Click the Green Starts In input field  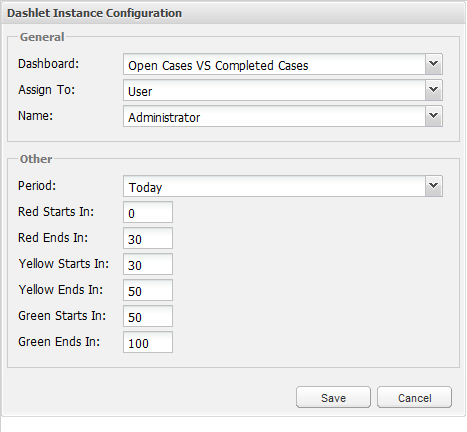tap(148, 316)
